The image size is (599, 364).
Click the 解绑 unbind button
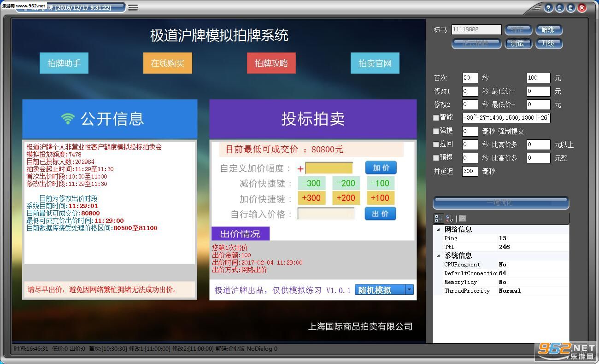click(x=548, y=30)
